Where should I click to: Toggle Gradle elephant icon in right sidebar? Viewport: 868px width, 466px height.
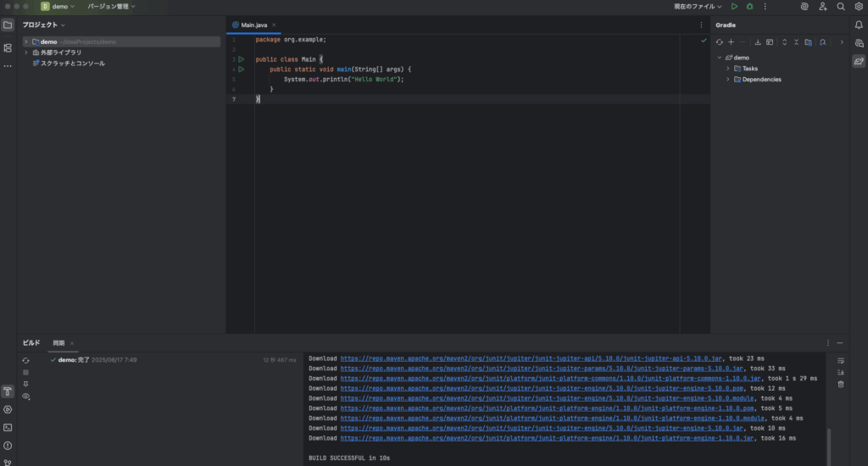point(859,62)
